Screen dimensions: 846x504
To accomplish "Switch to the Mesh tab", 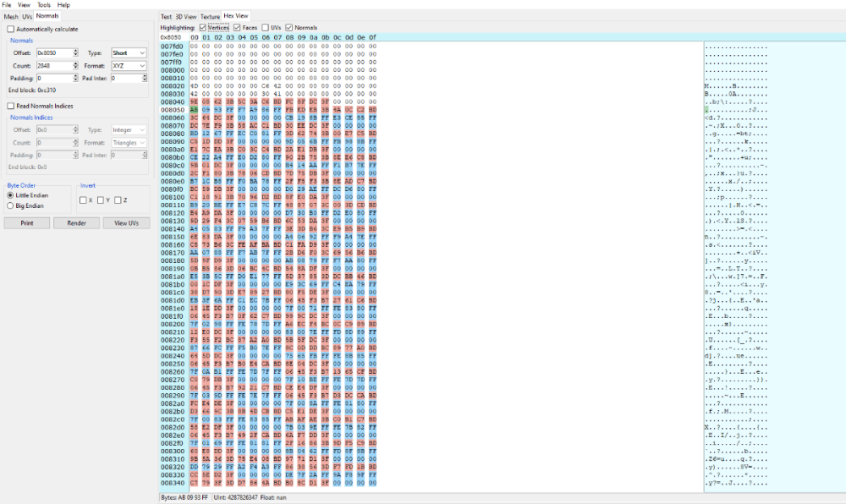I will click(11, 14).
